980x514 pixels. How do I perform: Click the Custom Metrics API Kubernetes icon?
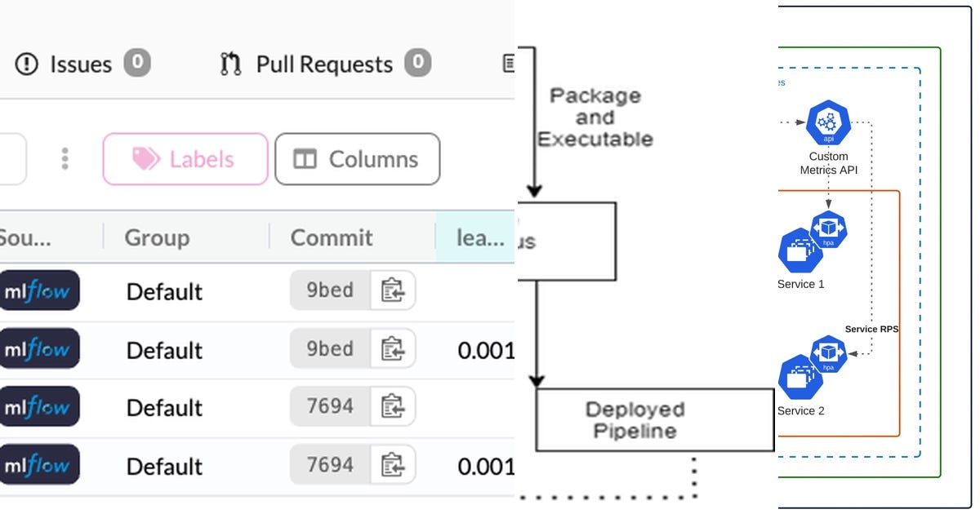pyautogui.click(x=828, y=124)
